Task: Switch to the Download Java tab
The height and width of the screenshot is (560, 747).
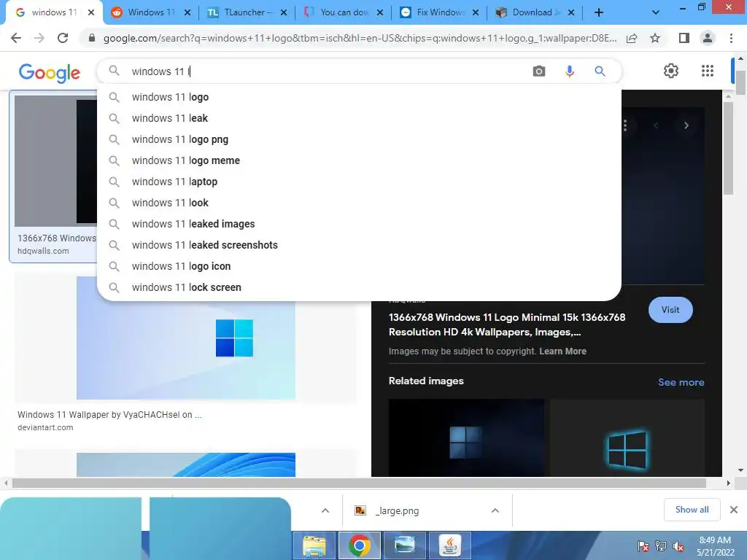Action: click(x=530, y=12)
